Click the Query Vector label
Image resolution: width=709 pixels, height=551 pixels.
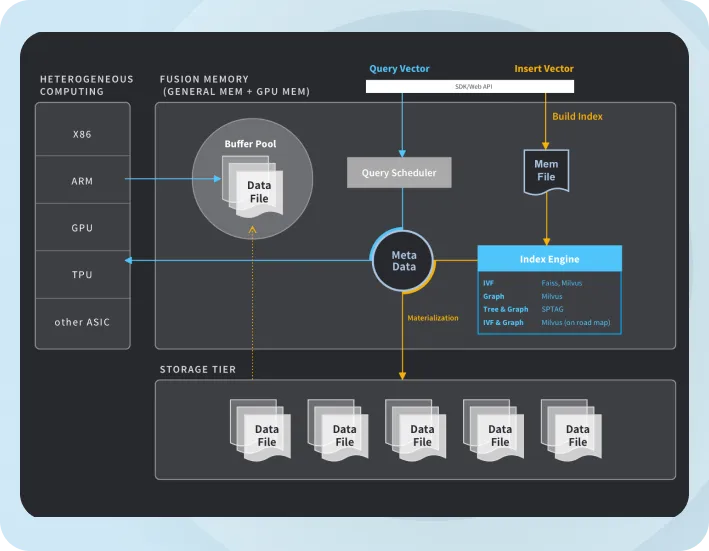coord(399,69)
